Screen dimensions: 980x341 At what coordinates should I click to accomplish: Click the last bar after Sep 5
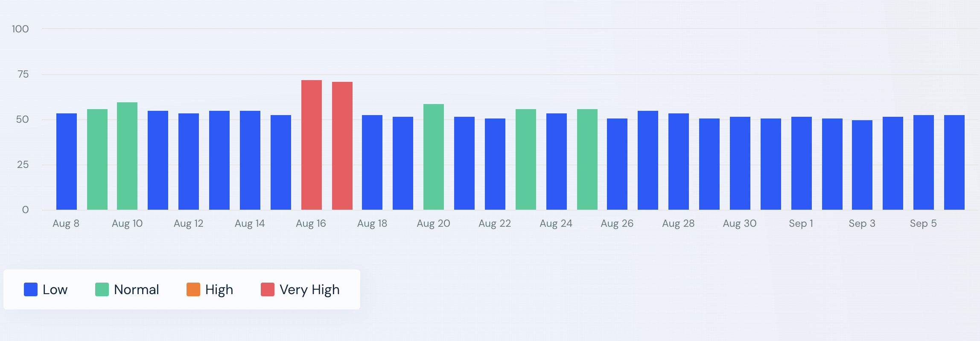click(954, 162)
